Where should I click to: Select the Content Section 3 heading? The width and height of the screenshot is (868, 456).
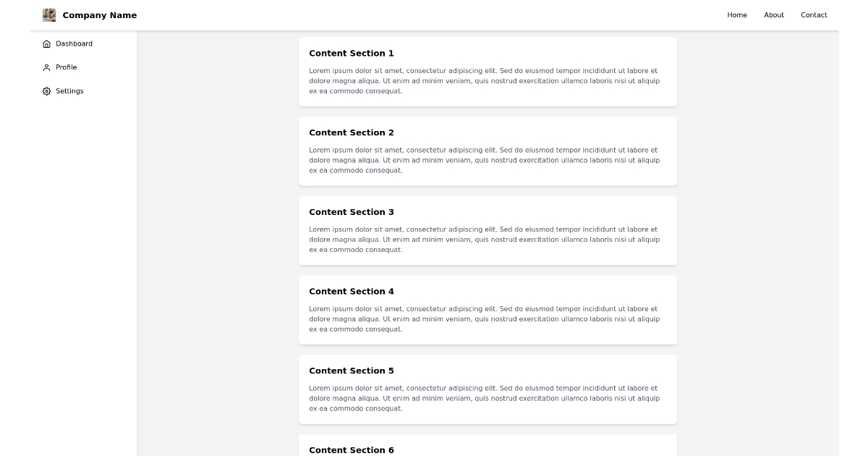[x=352, y=212]
